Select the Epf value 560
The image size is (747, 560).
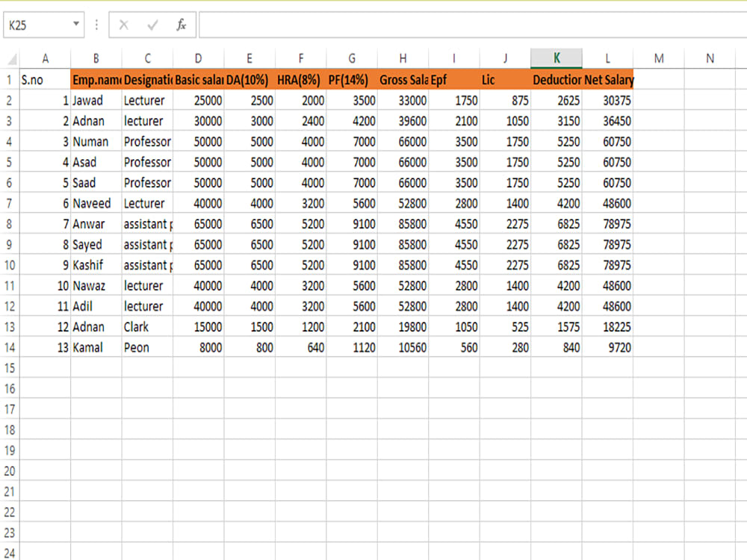point(454,348)
